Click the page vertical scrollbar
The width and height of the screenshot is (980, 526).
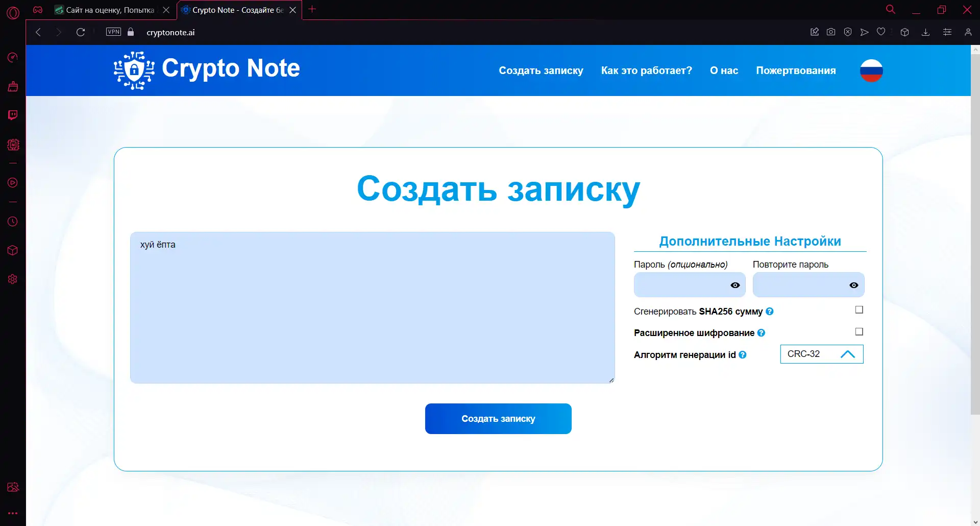975,235
